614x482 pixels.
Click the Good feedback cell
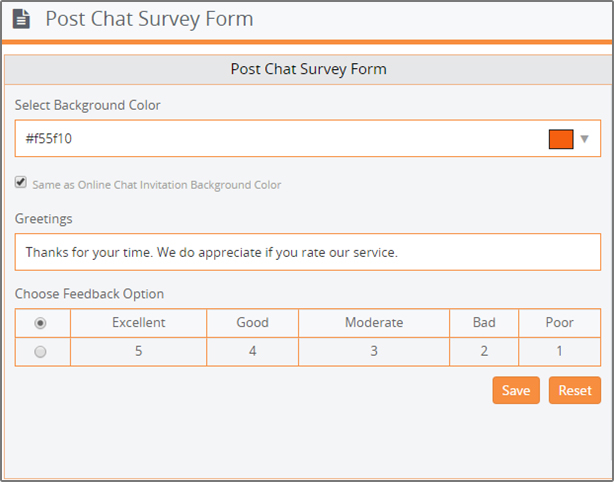click(x=253, y=323)
